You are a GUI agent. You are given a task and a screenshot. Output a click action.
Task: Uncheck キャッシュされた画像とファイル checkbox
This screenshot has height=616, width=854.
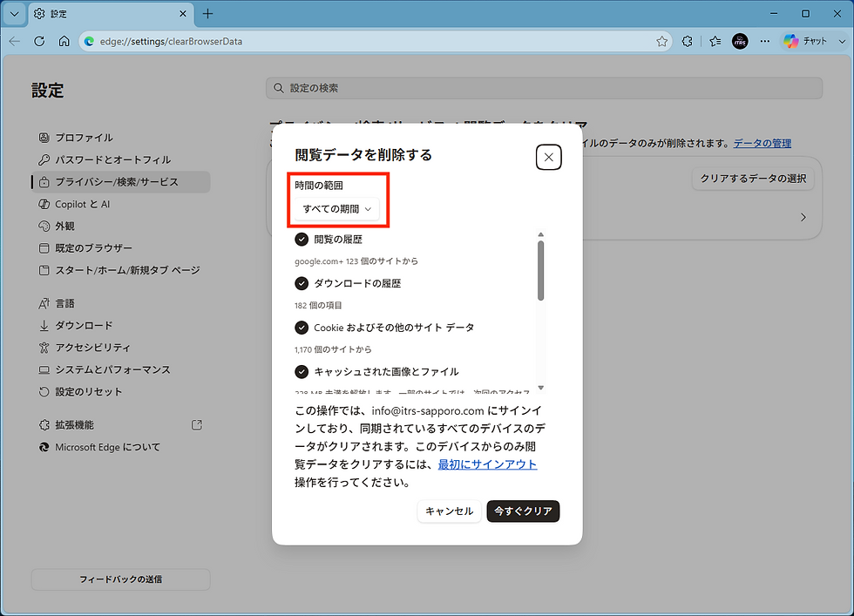302,371
